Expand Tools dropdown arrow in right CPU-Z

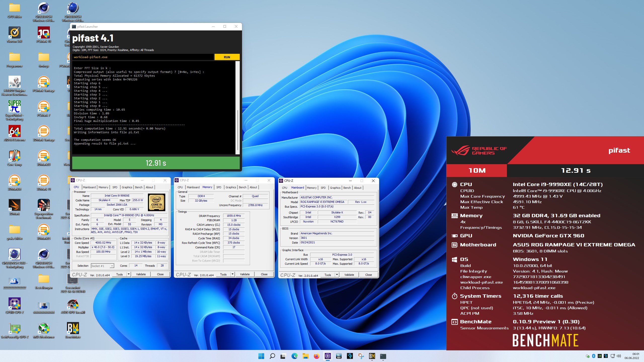pyautogui.click(x=337, y=275)
